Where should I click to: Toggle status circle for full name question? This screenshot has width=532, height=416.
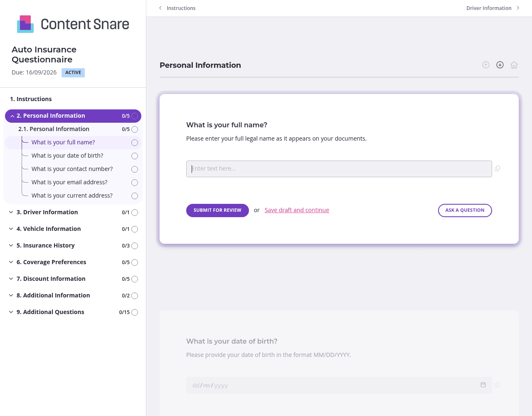pos(135,143)
